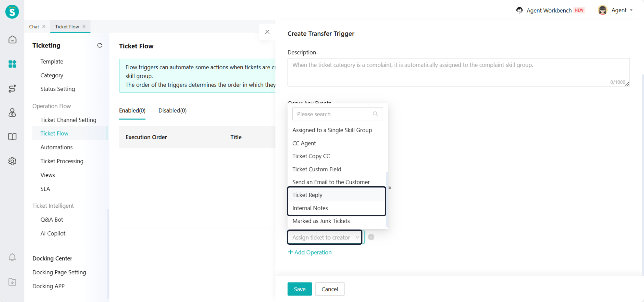Click the notification bell icon
Image resolution: width=644 pixels, height=302 pixels.
[12, 257]
